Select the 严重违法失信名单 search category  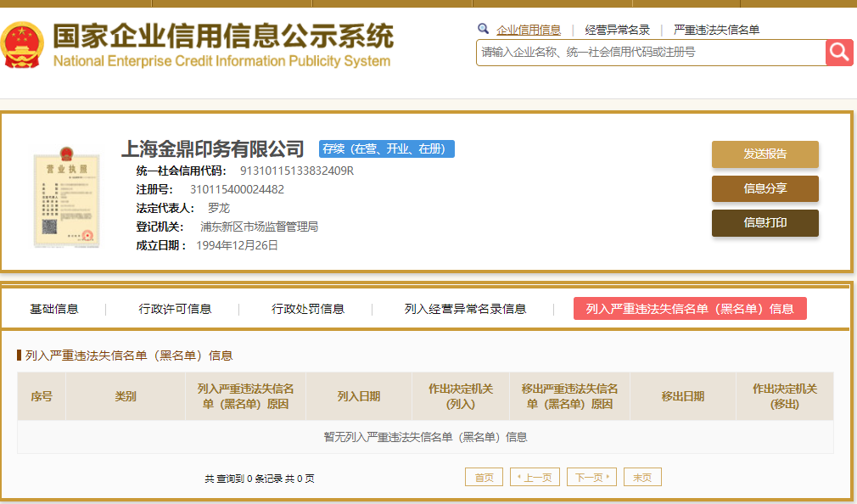[716, 30]
